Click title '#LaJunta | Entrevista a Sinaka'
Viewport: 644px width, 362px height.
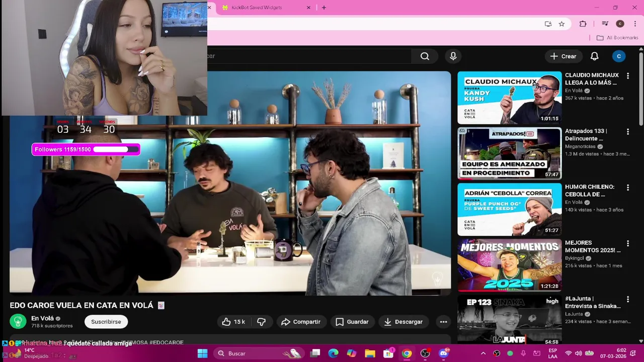(593, 302)
